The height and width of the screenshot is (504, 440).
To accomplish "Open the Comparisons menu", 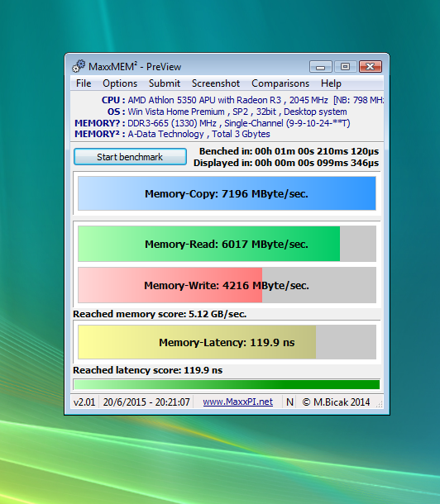I will [280, 83].
